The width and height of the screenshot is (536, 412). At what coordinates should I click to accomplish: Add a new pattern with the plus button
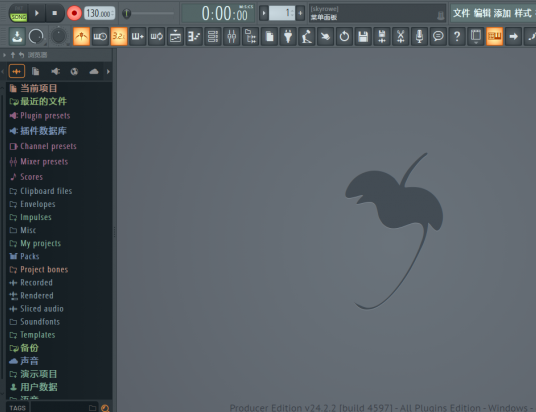pos(300,13)
